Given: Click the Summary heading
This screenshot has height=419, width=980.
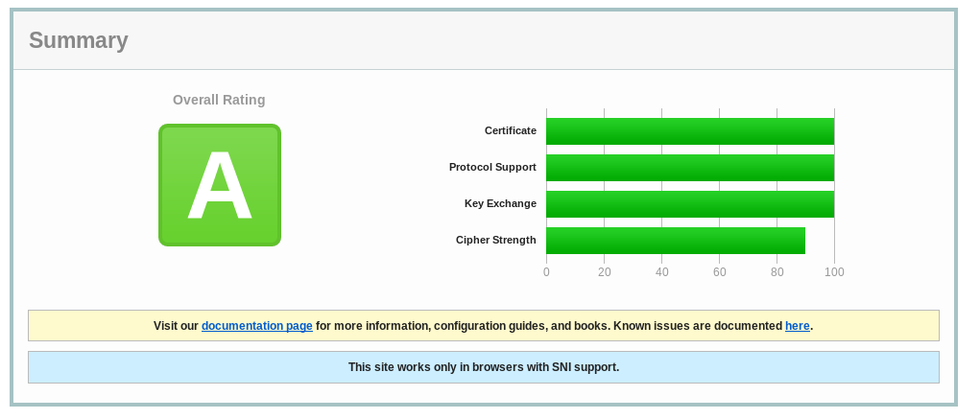Looking at the screenshot, I should [79, 40].
